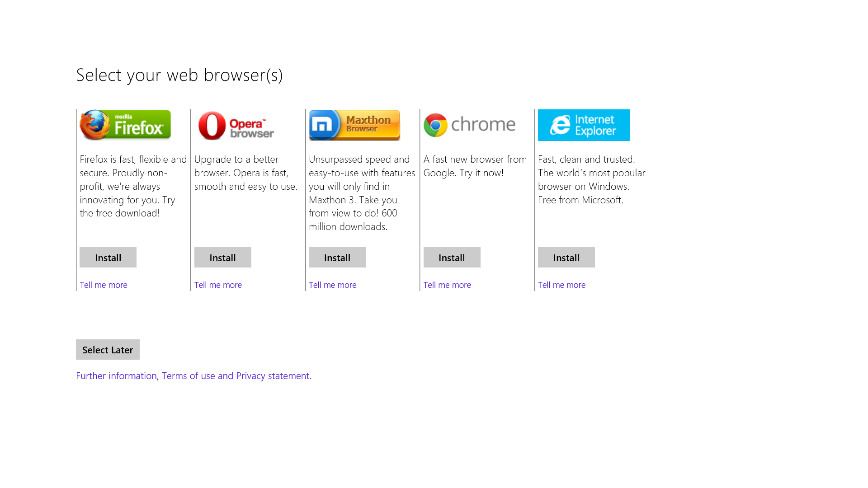Click the Internet Explorer logo
The width and height of the screenshot is (868, 488).
point(584,125)
